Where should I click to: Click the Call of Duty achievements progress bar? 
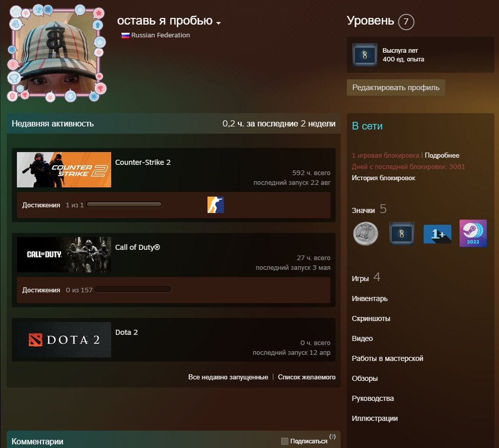(x=133, y=290)
